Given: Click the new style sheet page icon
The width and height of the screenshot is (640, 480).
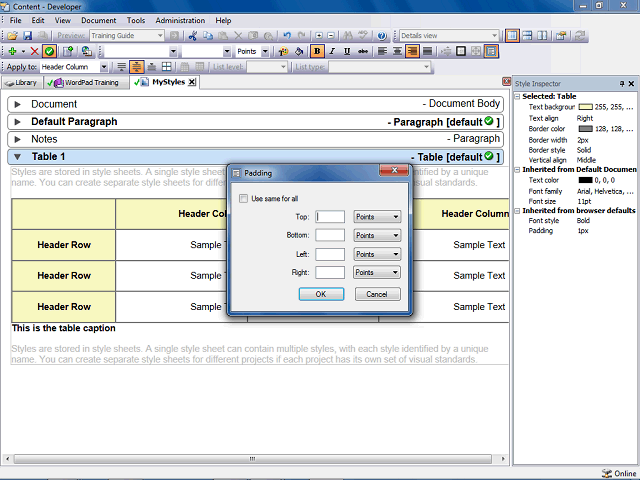Looking at the screenshot, I should (68, 51).
